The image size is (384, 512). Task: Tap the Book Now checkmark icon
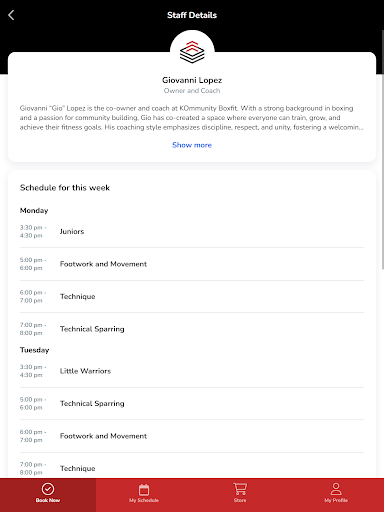48,489
